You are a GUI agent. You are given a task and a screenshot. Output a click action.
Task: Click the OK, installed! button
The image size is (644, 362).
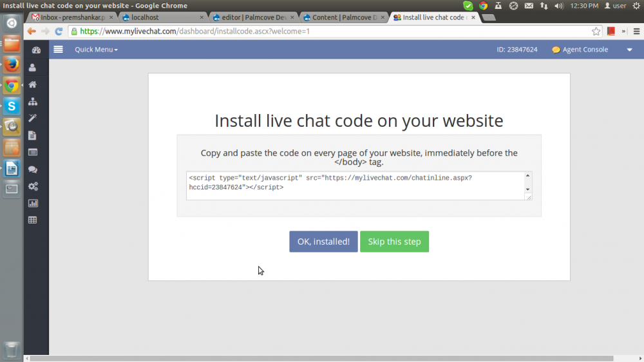(323, 242)
